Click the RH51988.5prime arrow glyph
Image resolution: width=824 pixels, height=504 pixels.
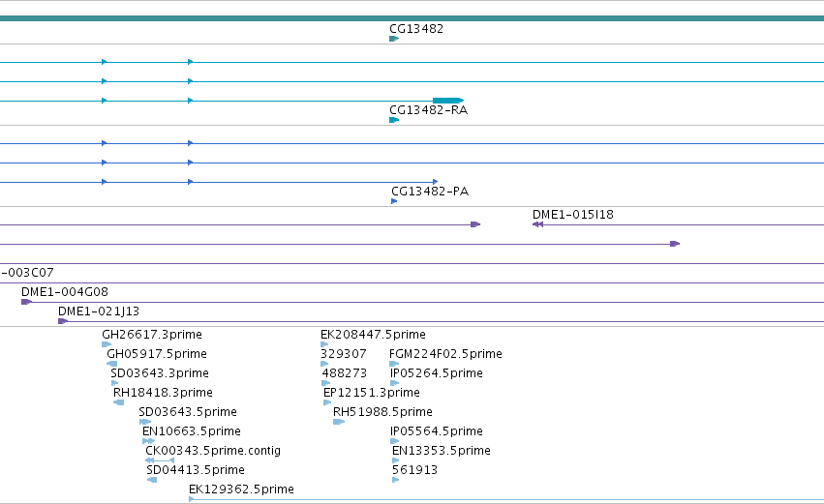339,422
